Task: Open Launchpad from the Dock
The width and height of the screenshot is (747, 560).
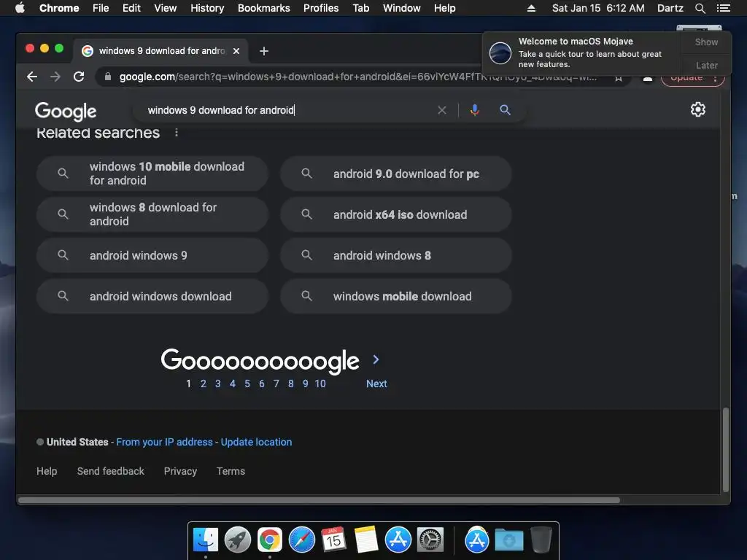Action: [x=238, y=540]
